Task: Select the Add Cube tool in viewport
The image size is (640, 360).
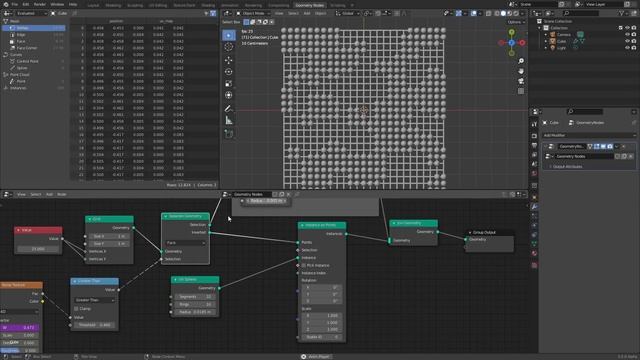Action: coord(229,133)
